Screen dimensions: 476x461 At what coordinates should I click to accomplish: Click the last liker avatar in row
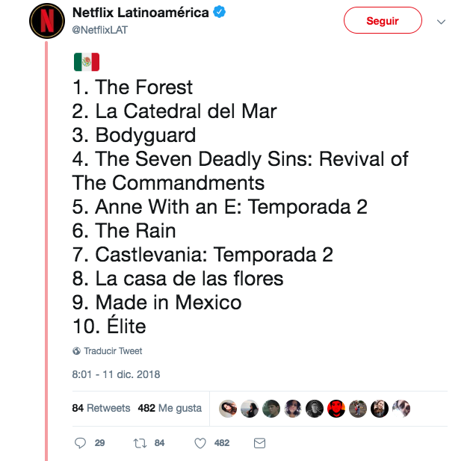(401, 408)
